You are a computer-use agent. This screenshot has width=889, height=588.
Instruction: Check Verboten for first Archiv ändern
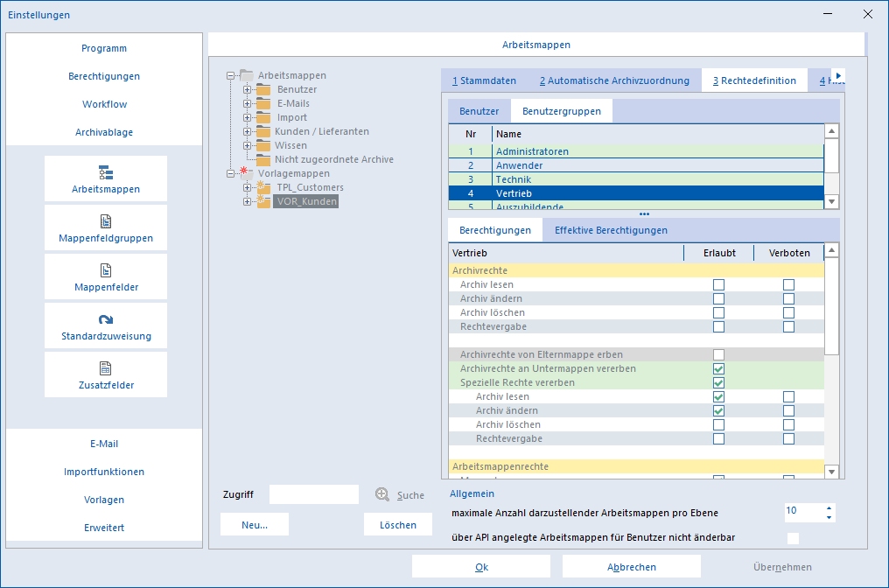788,299
